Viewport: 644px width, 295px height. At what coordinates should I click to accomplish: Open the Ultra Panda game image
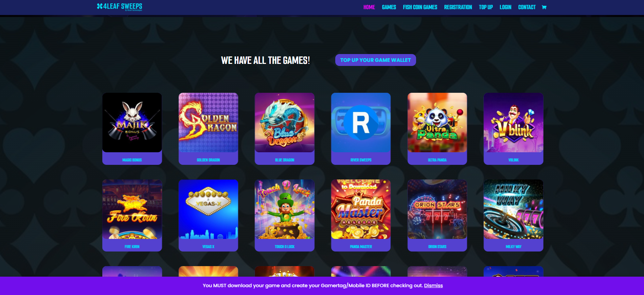[x=437, y=123]
